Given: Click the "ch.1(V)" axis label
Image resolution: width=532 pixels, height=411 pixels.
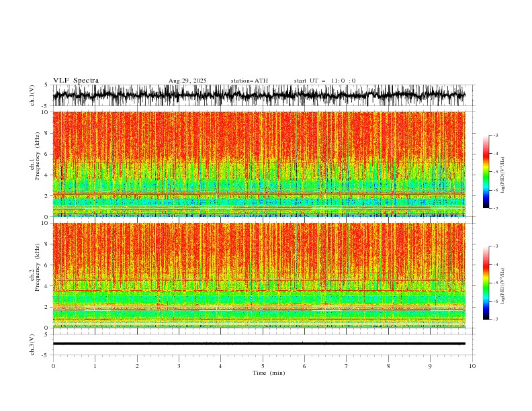Looking at the screenshot, I should tap(32, 95).
